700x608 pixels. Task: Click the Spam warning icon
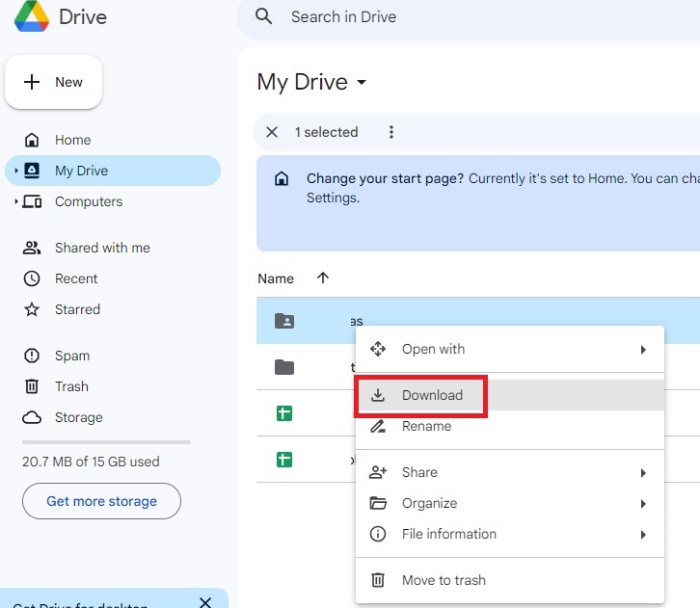(32, 356)
